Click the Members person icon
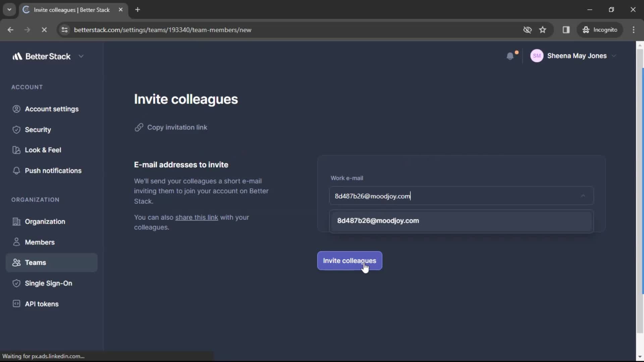The height and width of the screenshot is (362, 644). coord(16,242)
